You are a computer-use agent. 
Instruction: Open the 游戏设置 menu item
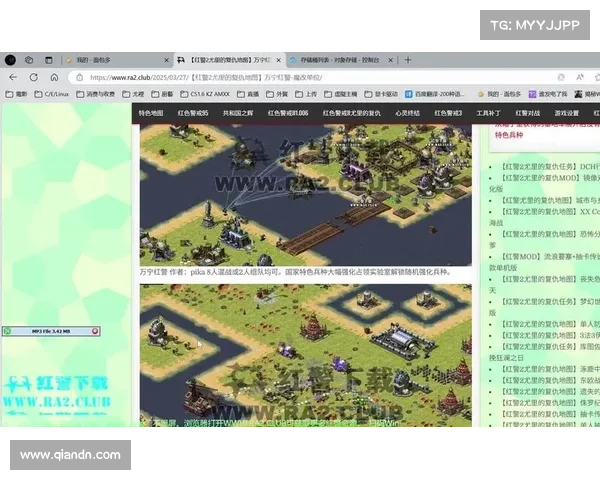(567, 113)
